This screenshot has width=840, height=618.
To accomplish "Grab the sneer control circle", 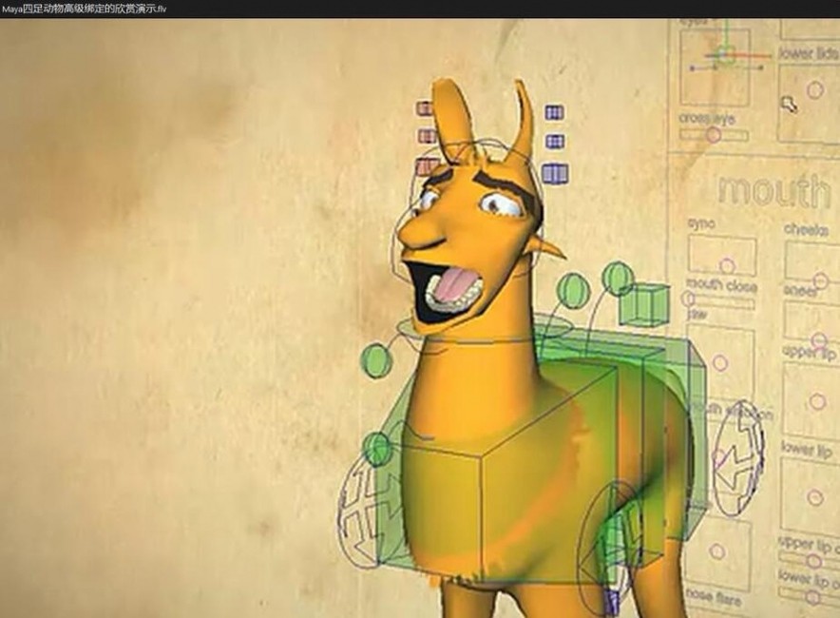I will click(818, 339).
